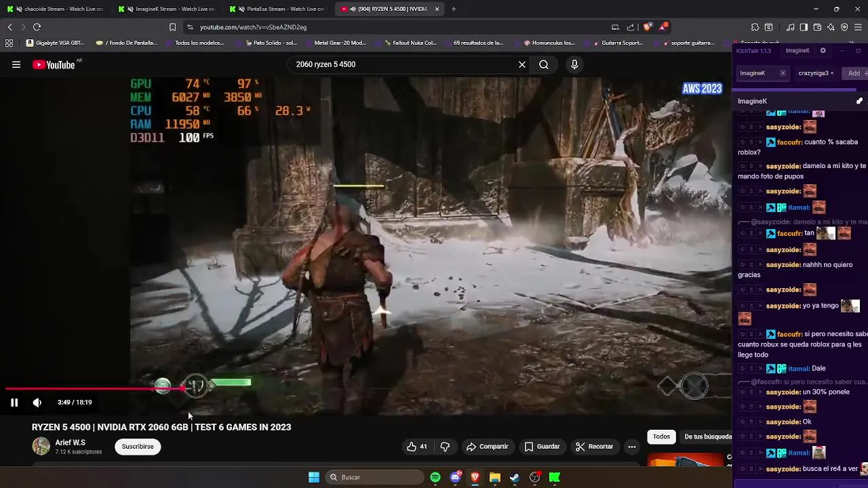Click the Recortar clip button
Image resolution: width=868 pixels, height=488 pixels.
594,447
